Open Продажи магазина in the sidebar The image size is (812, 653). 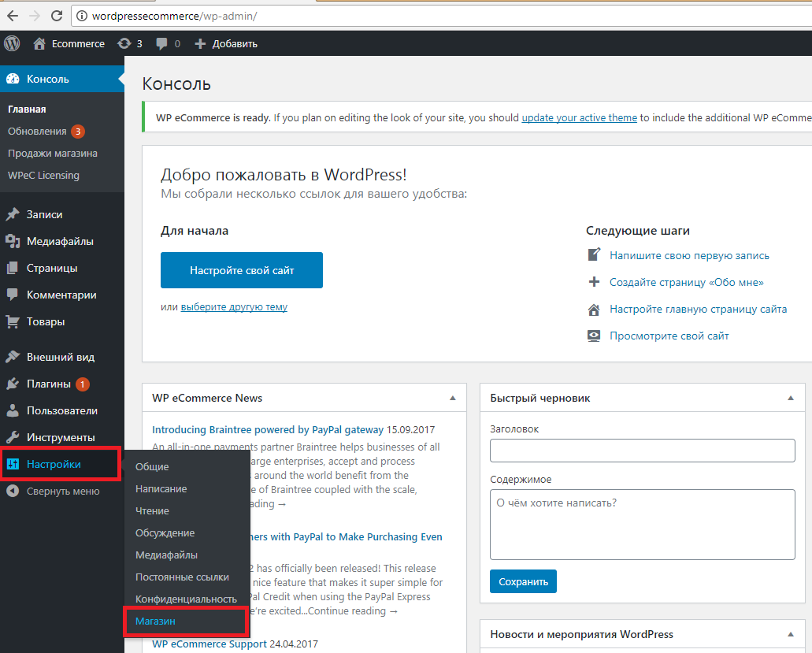click(52, 154)
